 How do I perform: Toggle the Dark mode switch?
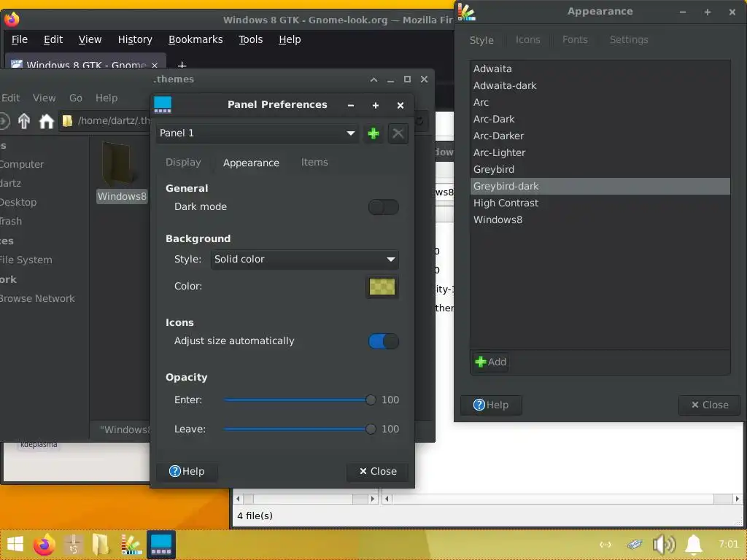point(384,207)
